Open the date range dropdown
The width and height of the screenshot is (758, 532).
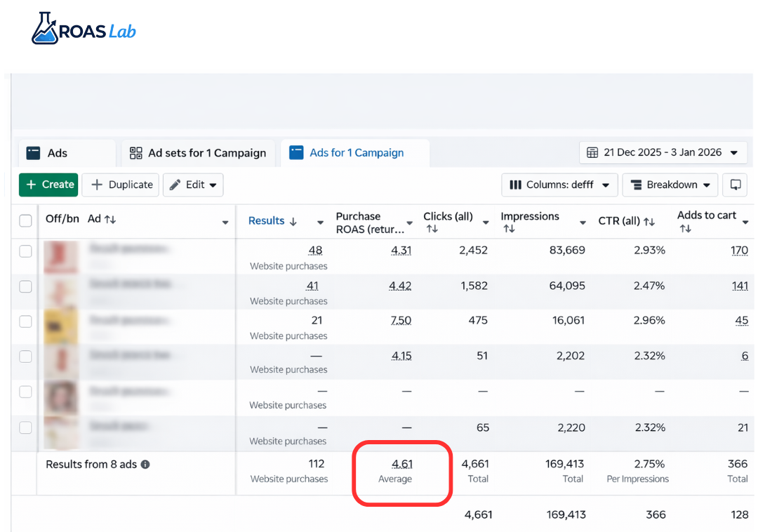coord(734,152)
